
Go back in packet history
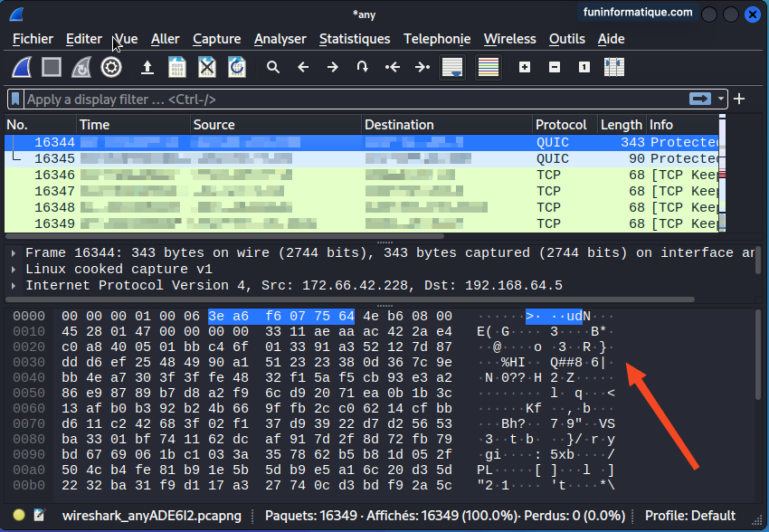coord(303,67)
